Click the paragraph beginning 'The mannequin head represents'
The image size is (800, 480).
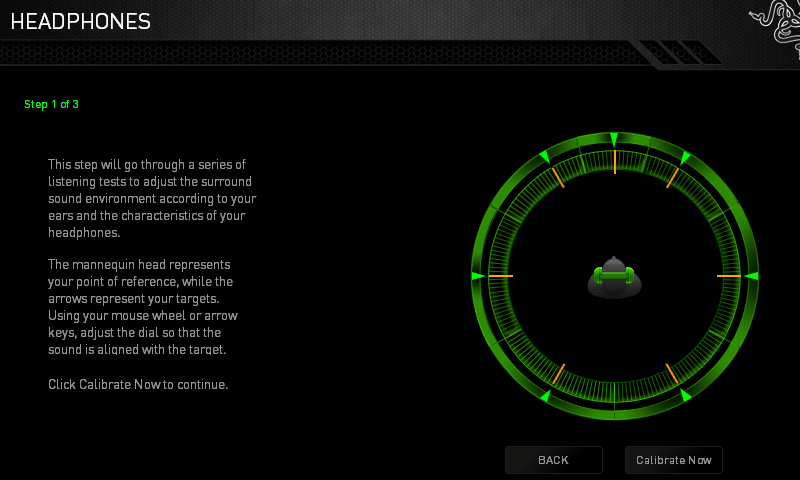click(143, 307)
